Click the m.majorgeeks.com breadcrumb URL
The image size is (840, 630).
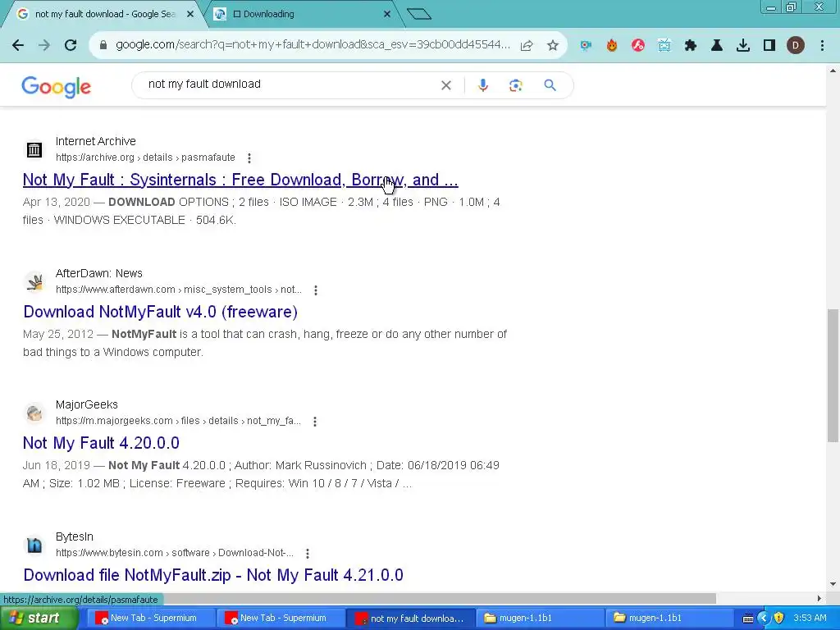point(178,421)
